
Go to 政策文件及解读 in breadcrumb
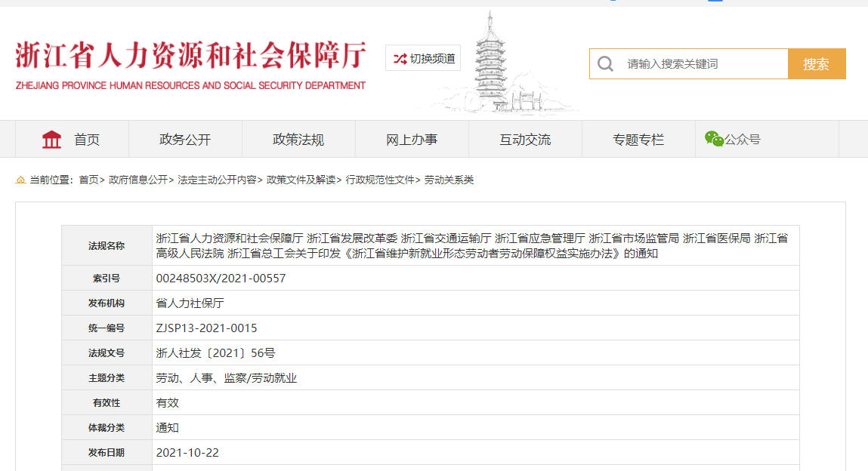(x=301, y=180)
